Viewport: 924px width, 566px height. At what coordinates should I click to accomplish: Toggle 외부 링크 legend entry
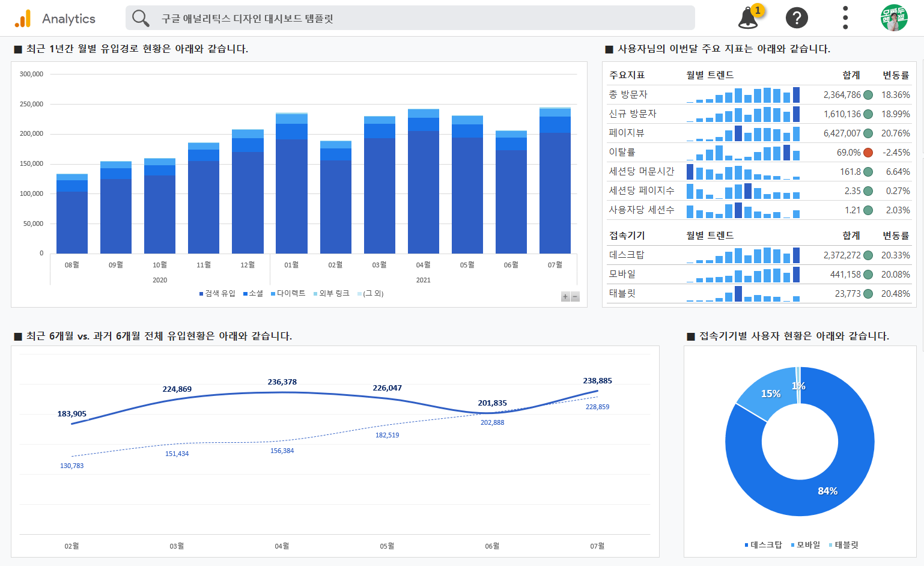pos(332,293)
